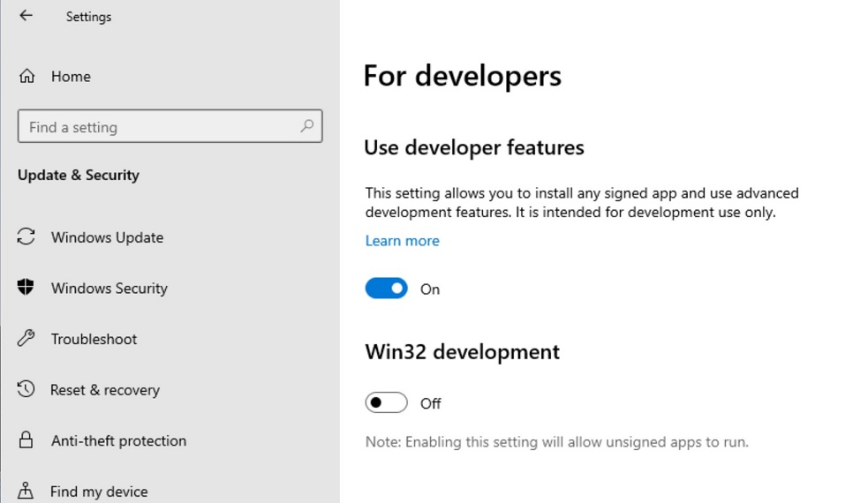Click the Windows Update refresh icon
Screen dimensions: 868x503
tap(26, 237)
